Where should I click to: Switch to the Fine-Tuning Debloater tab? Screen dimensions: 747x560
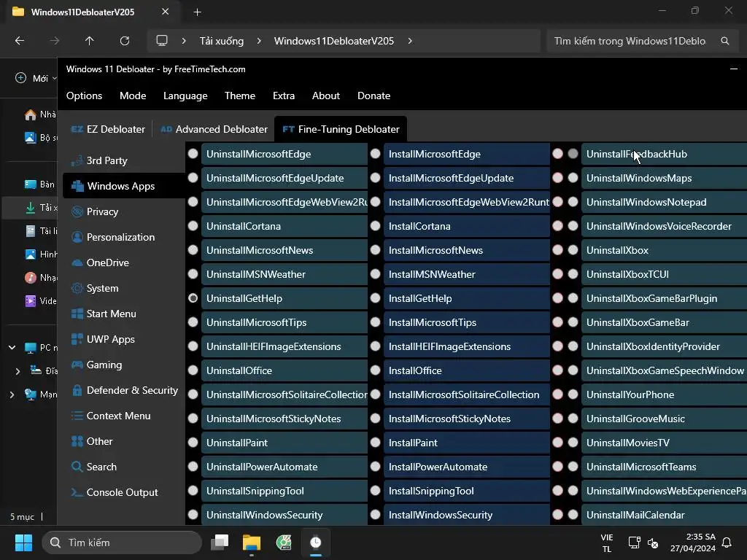341,130
